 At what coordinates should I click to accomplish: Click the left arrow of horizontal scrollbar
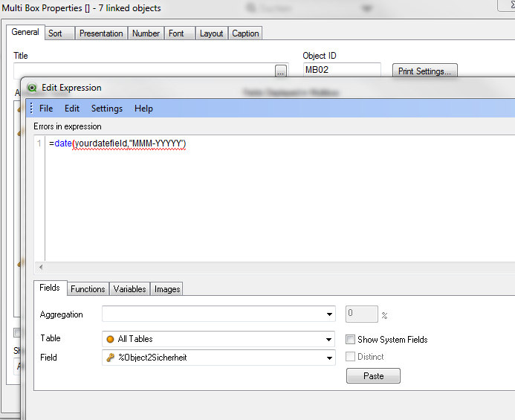point(41,267)
